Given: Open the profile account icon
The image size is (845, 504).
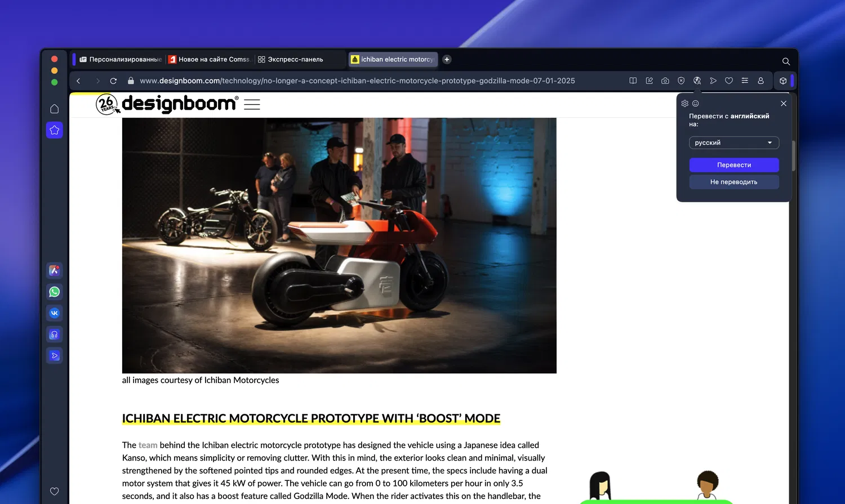Looking at the screenshot, I should point(760,81).
